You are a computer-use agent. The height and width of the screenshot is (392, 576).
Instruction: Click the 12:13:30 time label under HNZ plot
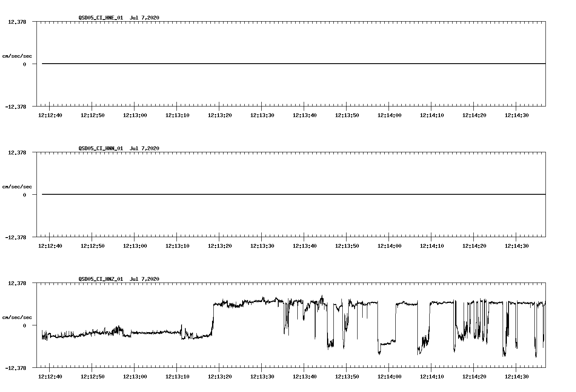tap(262, 377)
